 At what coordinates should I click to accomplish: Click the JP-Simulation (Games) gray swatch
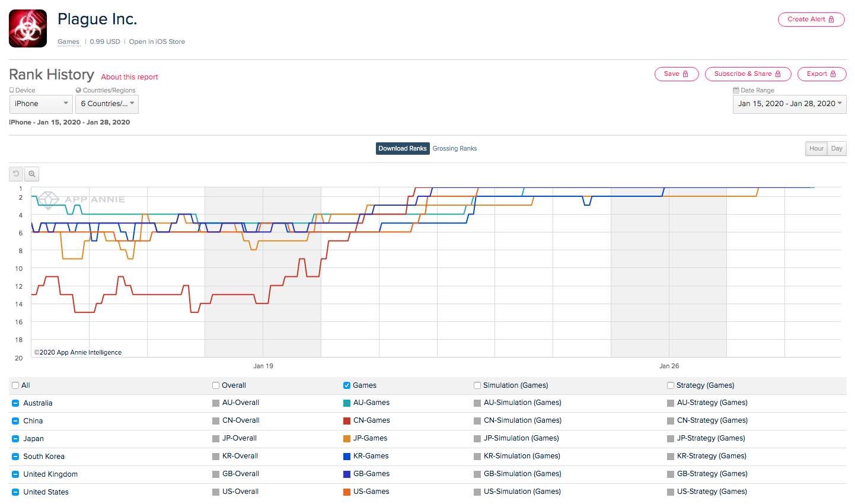click(x=477, y=439)
